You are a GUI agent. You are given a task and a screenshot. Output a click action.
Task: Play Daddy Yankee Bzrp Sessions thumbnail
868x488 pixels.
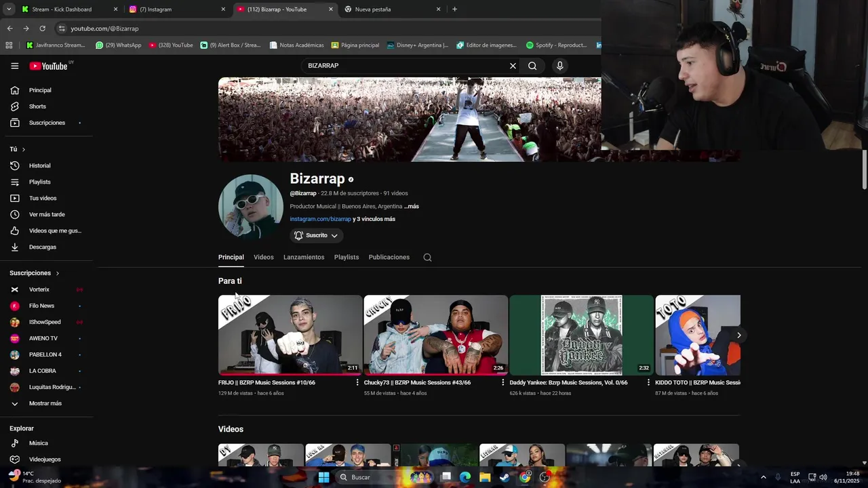point(581,335)
